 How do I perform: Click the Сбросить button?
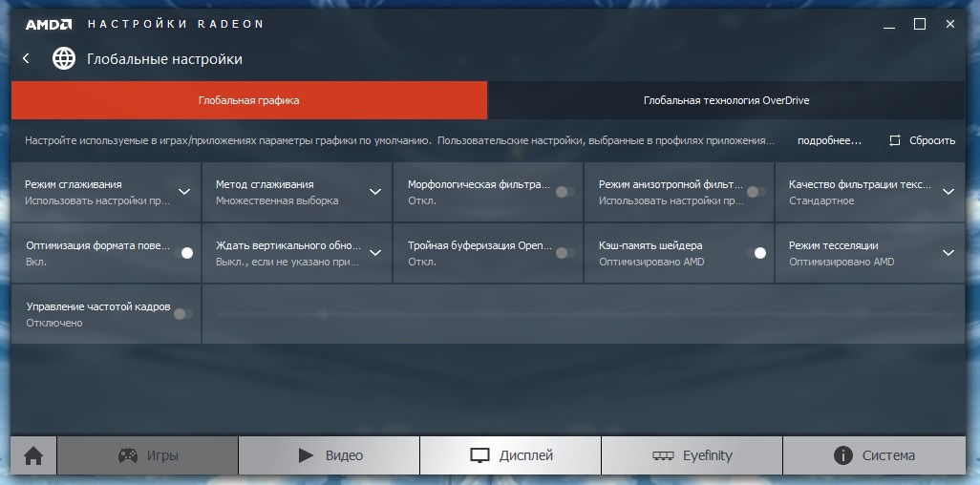pos(923,140)
